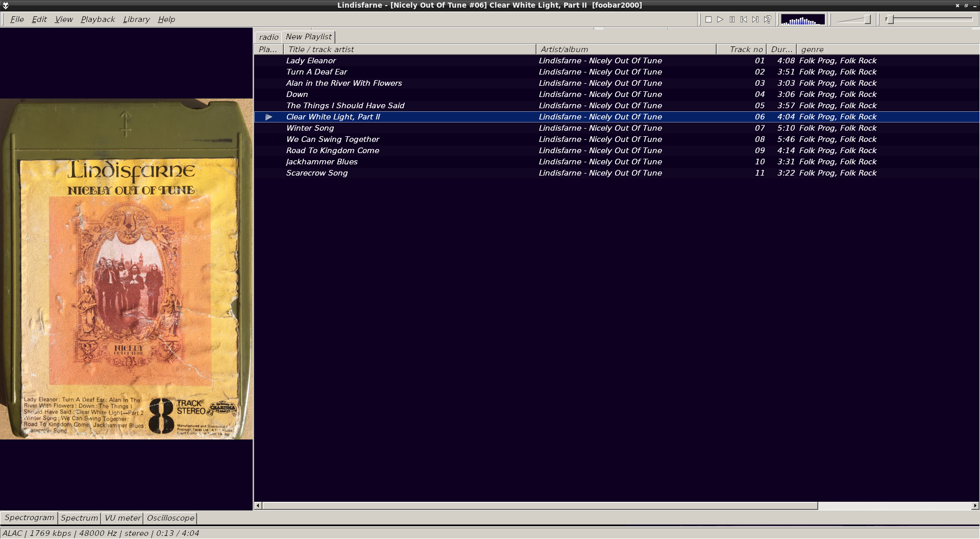980x539 pixels.
Task: Open the Library menu
Action: coord(136,19)
